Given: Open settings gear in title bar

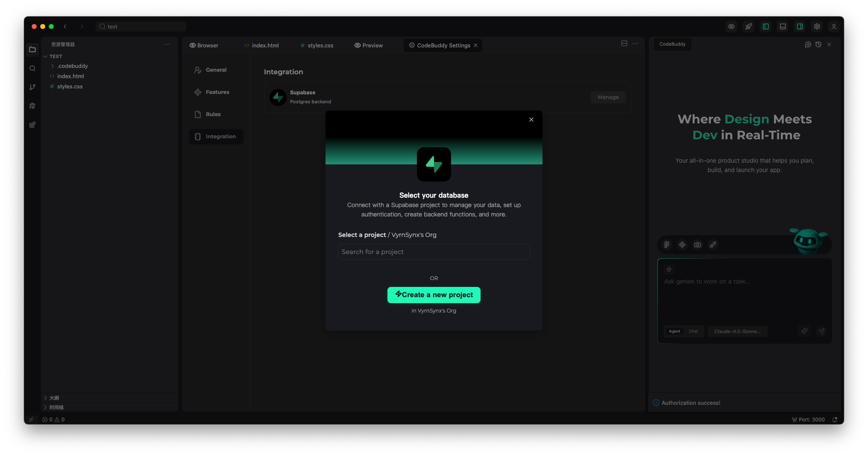Looking at the screenshot, I should click(817, 26).
